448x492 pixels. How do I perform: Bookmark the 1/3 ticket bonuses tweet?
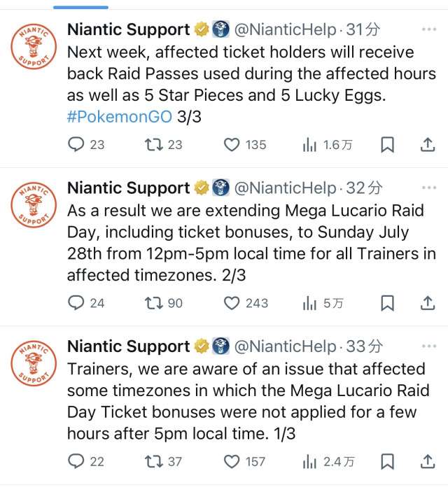387,461
